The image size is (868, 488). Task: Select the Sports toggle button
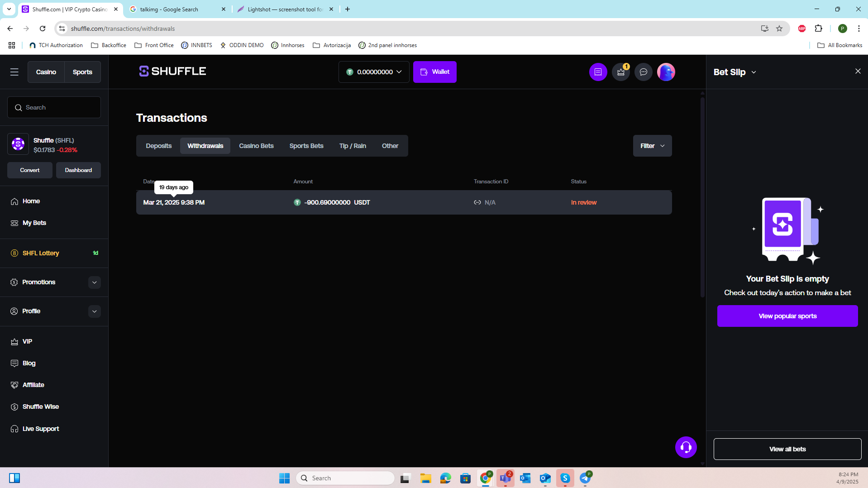coord(82,72)
